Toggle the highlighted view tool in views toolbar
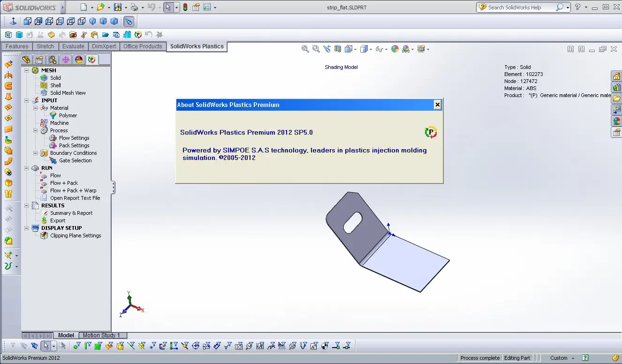The width and height of the screenshot is (622, 364). click(129, 21)
